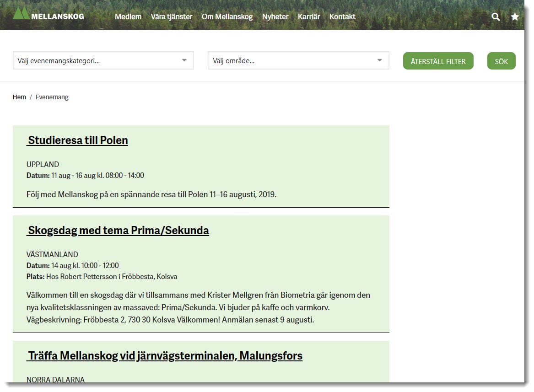The width and height of the screenshot is (534, 392).
Task: Click the VÄSTMANLAND area label
Action: (52, 254)
